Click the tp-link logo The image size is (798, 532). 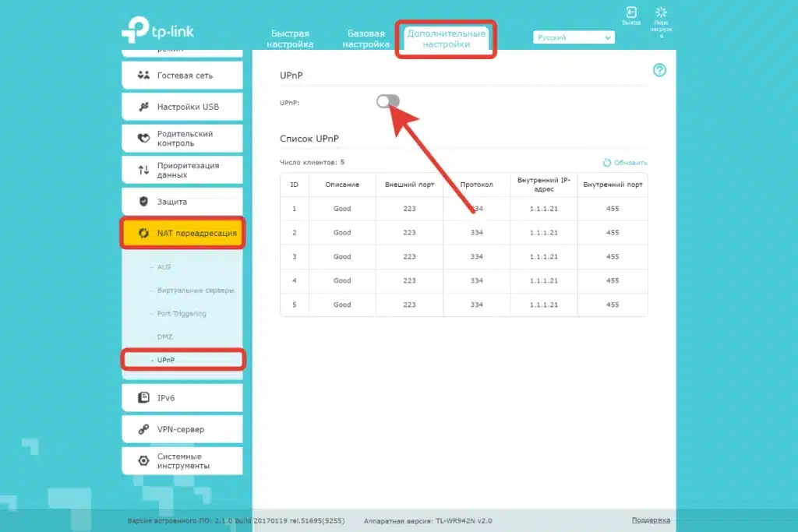157,30
